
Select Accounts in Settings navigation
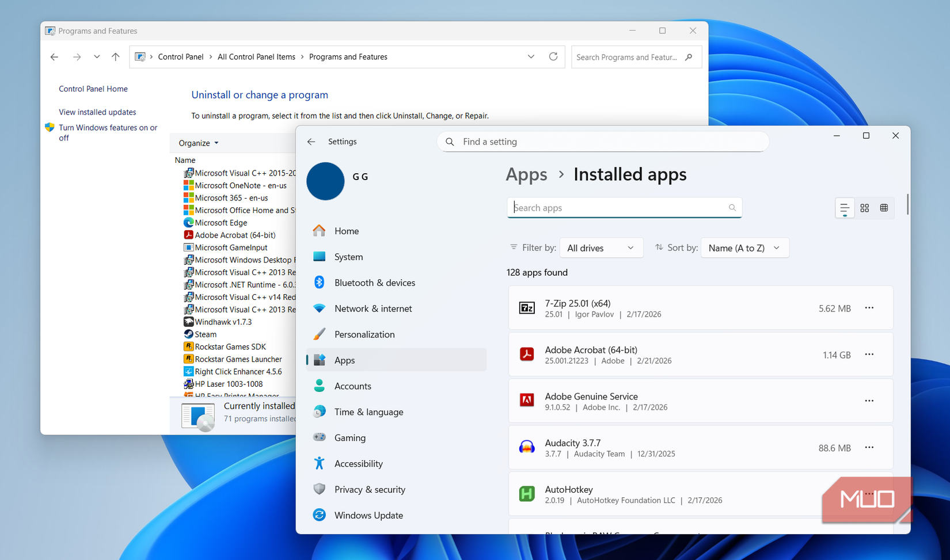point(397,386)
